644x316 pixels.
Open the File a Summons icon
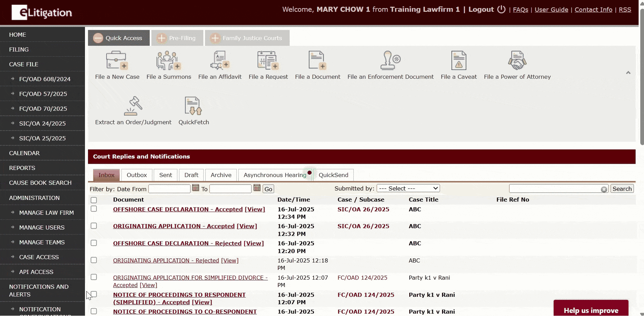(x=168, y=61)
